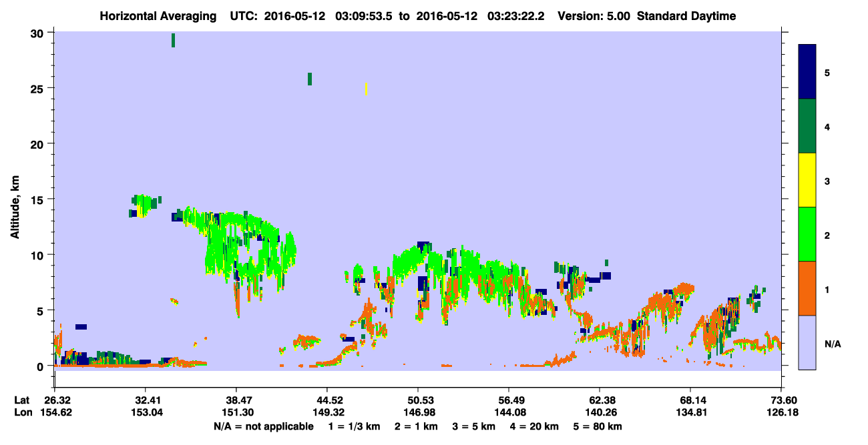Image resolution: width=868 pixels, height=445 pixels.
Task: Click longitude value 126.18
Action: 781,412
